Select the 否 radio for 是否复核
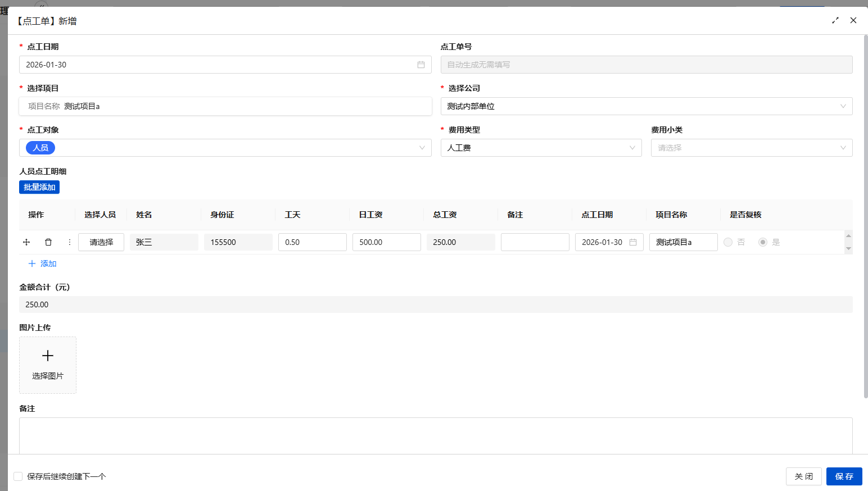 point(728,242)
